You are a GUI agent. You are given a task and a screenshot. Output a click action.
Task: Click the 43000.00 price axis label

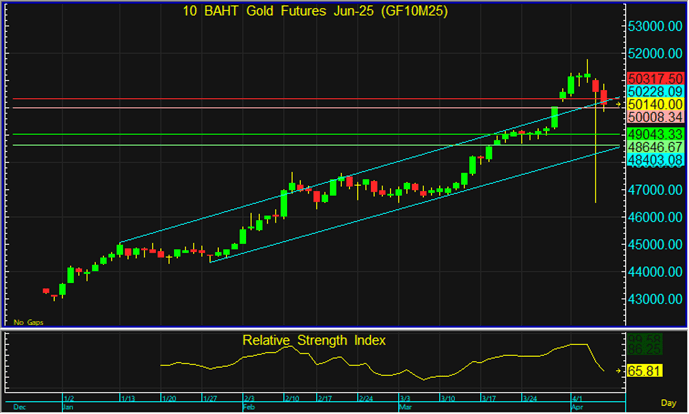pos(656,299)
